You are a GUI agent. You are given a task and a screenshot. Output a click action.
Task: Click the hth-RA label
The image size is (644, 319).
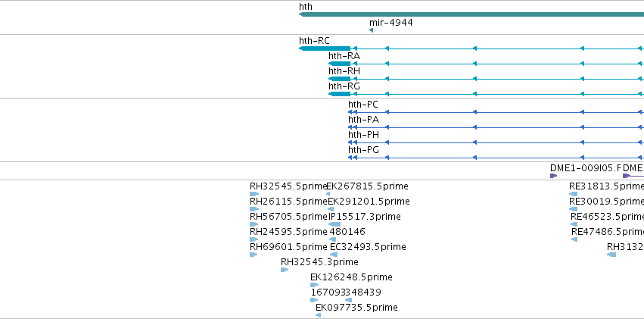pos(344,56)
